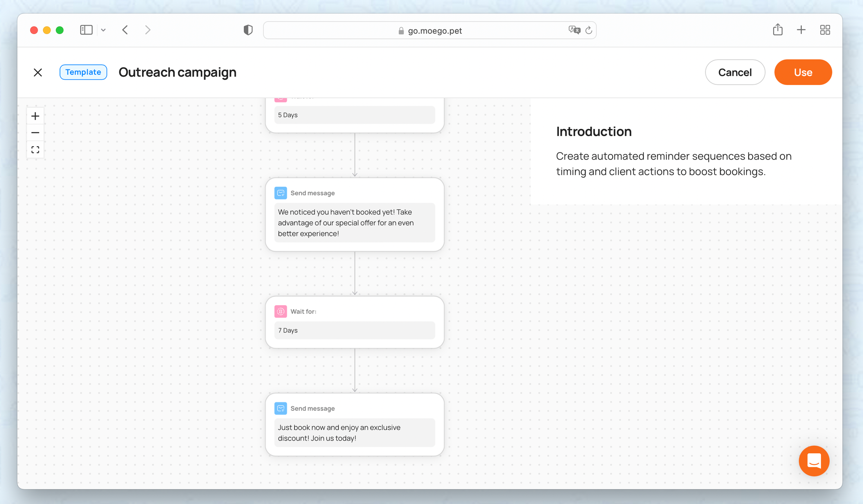The height and width of the screenshot is (504, 863).
Task: Click the Safari share icon
Action: click(778, 30)
